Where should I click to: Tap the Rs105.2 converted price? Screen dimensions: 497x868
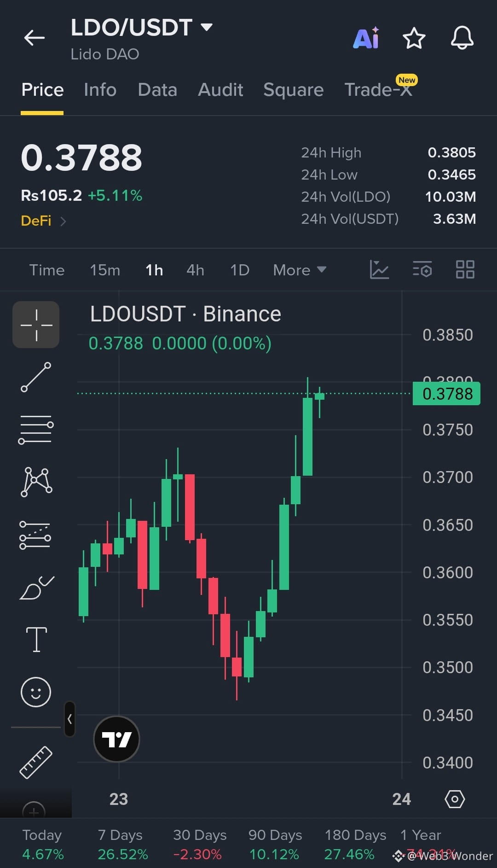(51, 195)
